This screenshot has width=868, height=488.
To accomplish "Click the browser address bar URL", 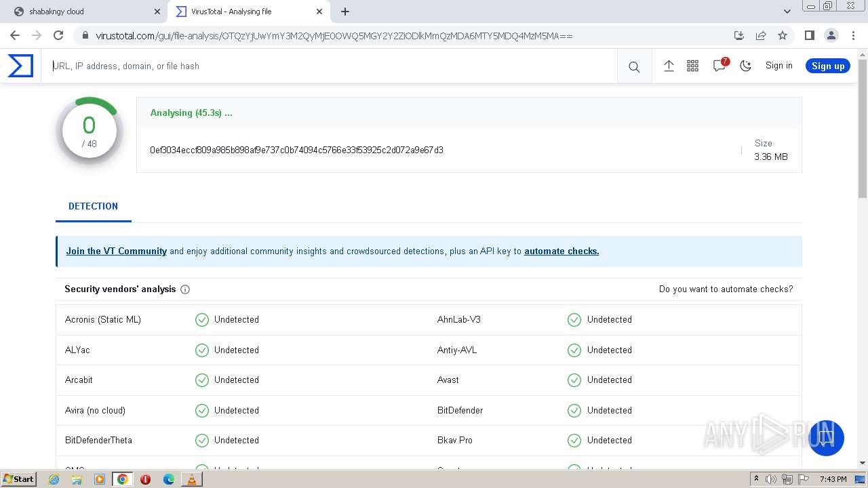I will 334,35.
